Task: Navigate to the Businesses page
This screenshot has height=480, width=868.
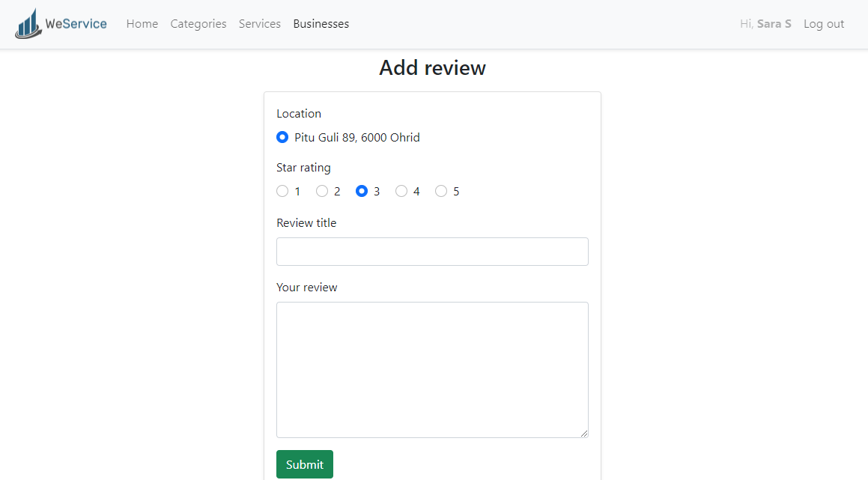Action: pos(321,24)
